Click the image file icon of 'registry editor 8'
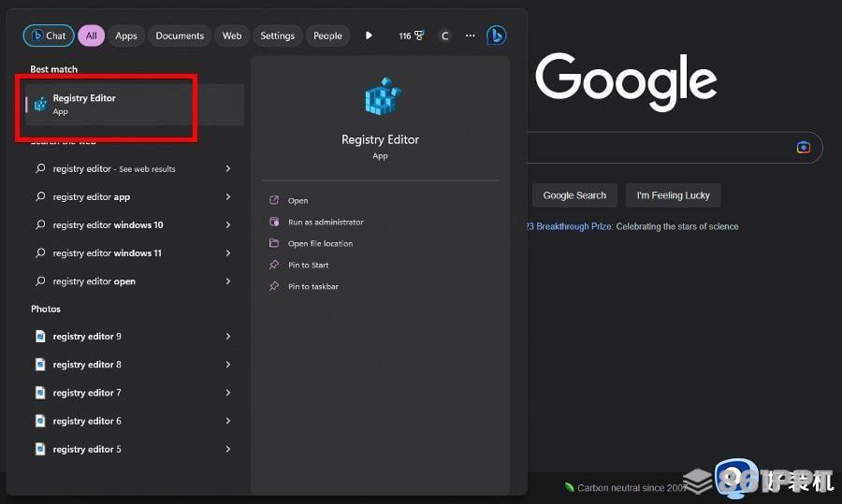 pos(40,365)
